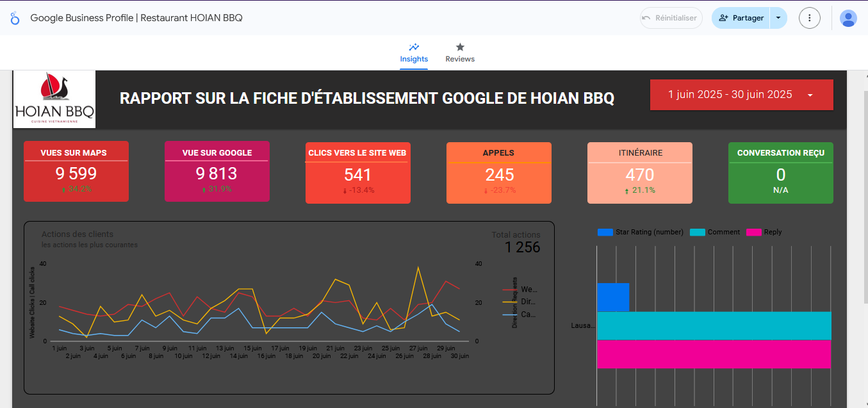Click the 'VUE SUR GOOGLE' card title
The width and height of the screenshot is (868, 408).
pos(217,153)
